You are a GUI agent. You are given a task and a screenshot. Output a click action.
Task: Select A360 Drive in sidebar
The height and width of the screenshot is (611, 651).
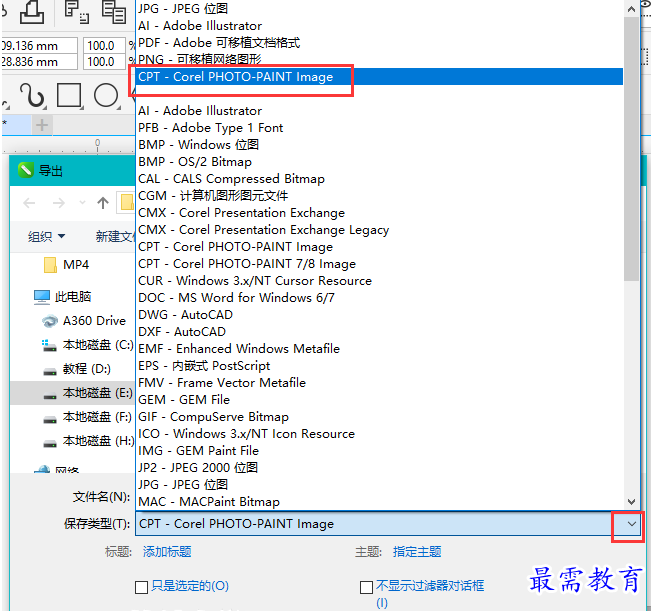[x=84, y=321]
